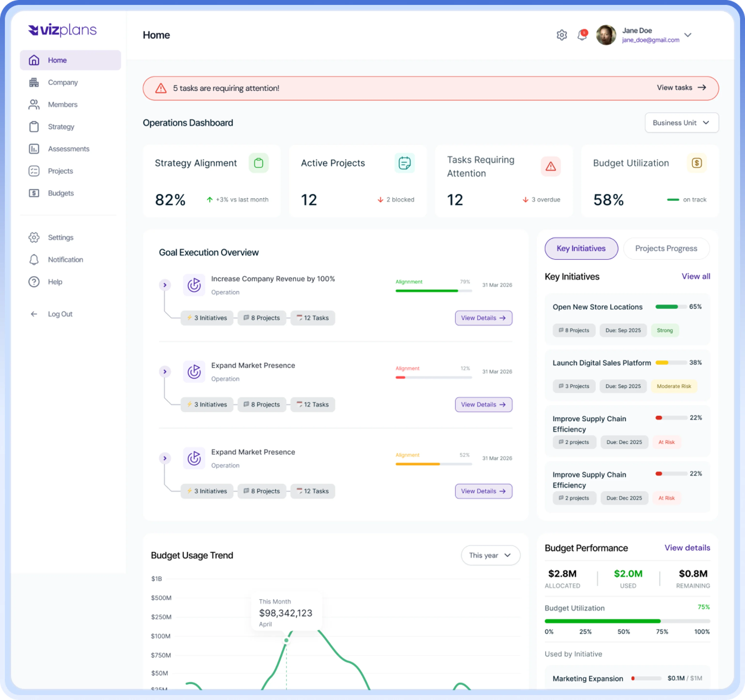Viewport: 745px width, 700px height.
Task: Click the 2 blocked indicator
Action: click(395, 200)
